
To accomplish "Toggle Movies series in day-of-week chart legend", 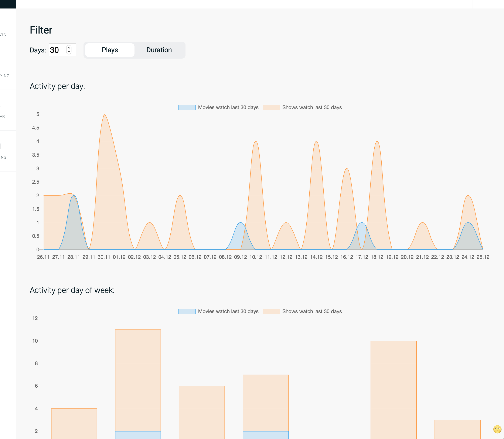I will point(228,311).
